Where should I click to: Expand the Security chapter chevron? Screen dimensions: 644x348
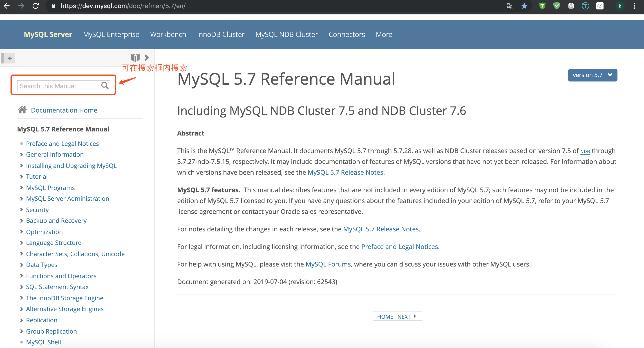pos(22,210)
